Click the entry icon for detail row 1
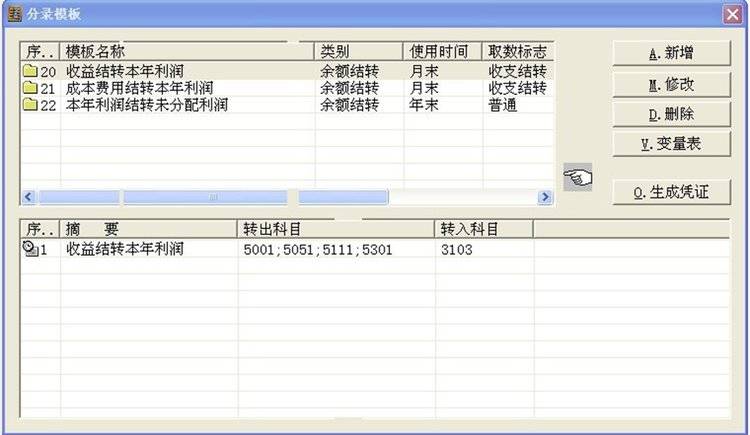The height and width of the screenshot is (435, 750). tap(29, 249)
